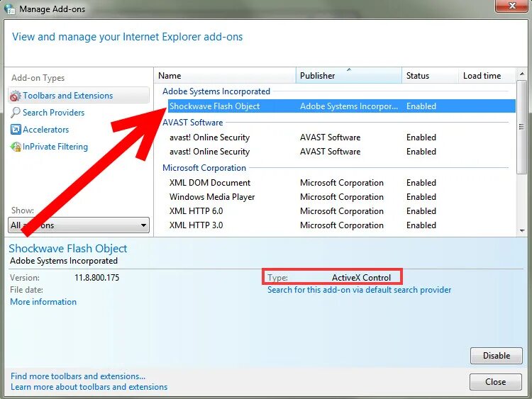Sort list by Status column header
This screenshot has width=532, height=399.
pyautogui.click(x=430, y=76)
